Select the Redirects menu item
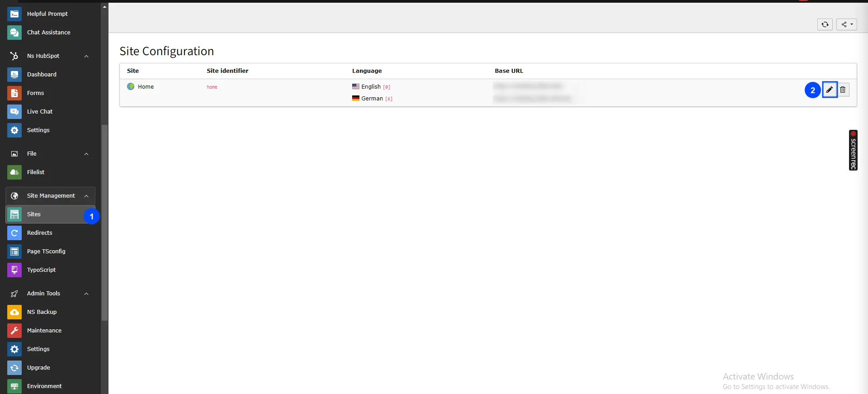The width and height of the screenshot is (868, 394). click(x=50, y=233)
